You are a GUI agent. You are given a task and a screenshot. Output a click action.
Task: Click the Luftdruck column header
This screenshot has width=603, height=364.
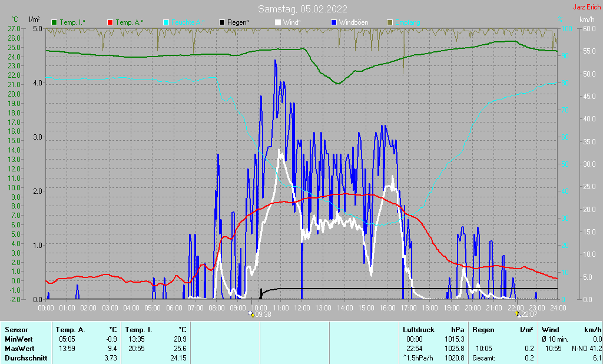click(x=419, y=330)
